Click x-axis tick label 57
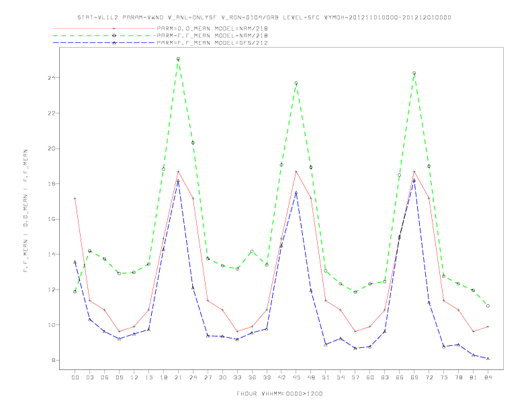Viewport: 532px width, 411px height. point(355,377)
